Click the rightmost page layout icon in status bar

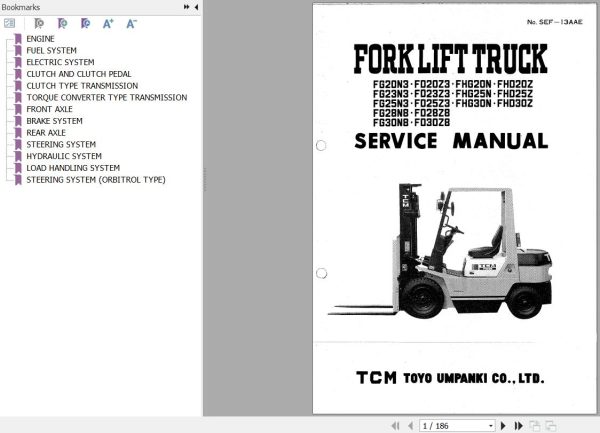coord(551,426)
